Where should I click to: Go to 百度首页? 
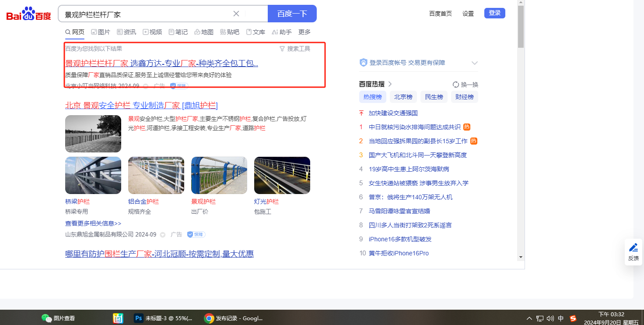pyautogui.click(x=441, y=14)
